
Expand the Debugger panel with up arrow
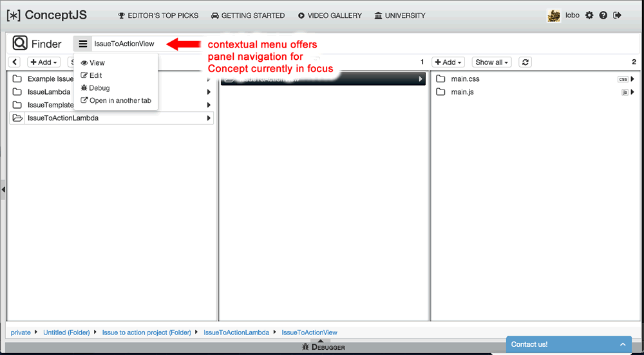click(321, 341)
